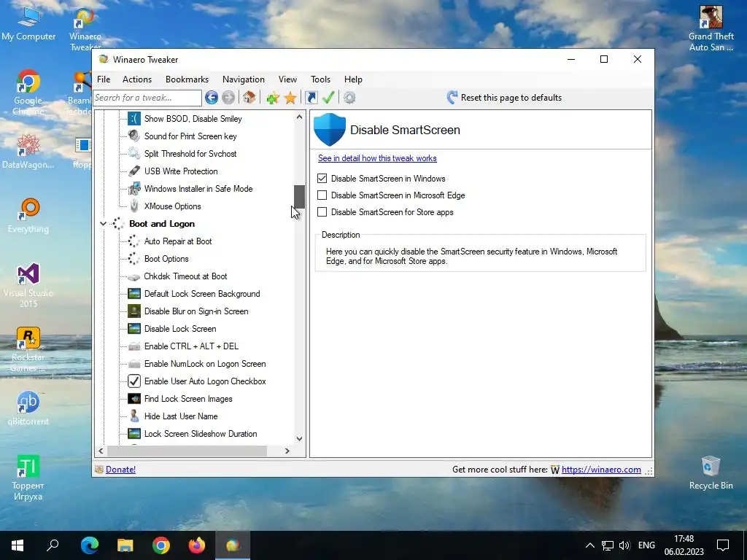This screenshot has width=747, height=560.
Task: Select Split Threshold for Svchost
Action: point(190,154)
